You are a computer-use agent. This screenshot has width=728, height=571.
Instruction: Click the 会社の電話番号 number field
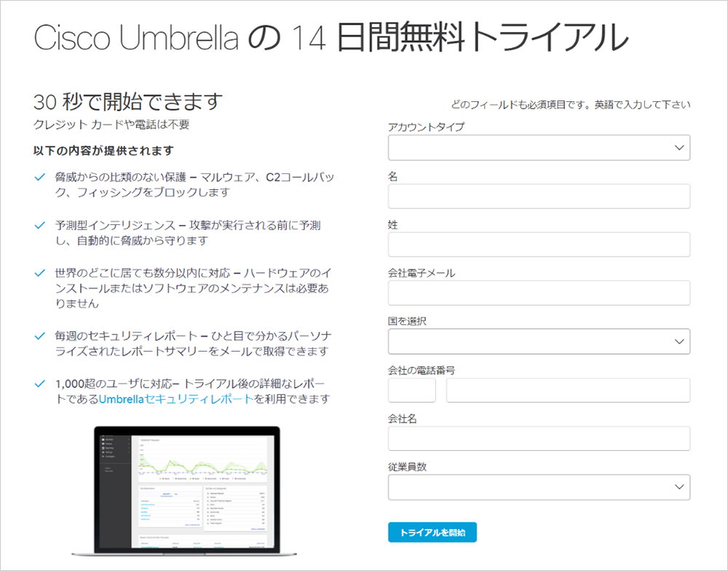coord(569,390)
